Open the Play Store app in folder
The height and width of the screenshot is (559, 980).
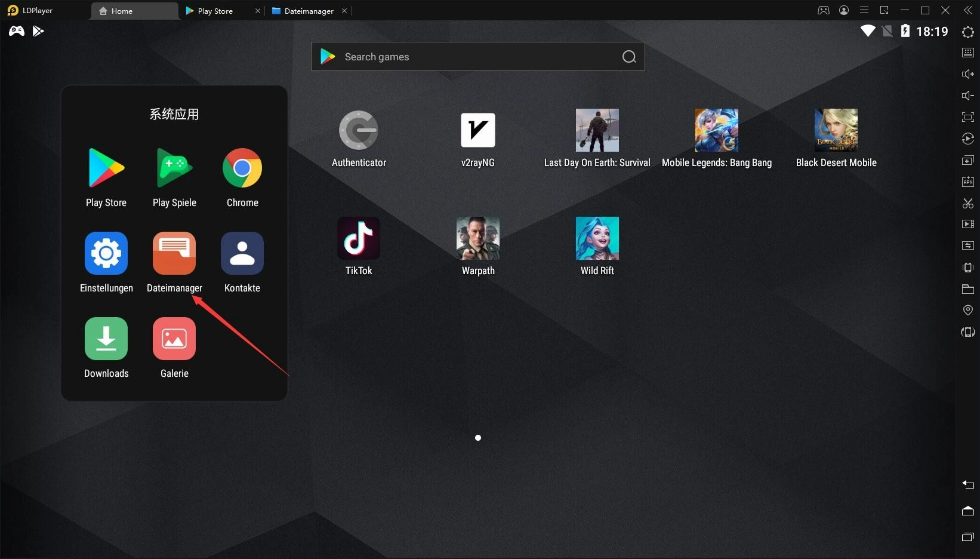tap(106, 168)
